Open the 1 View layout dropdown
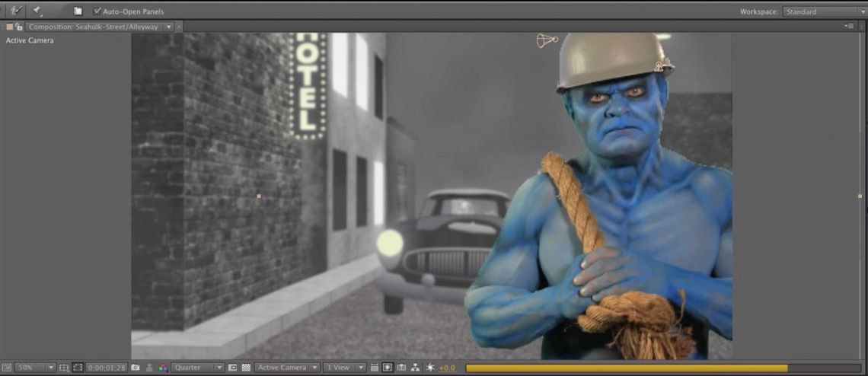The height and width of the screenshot is (376, 868). click(344, 367)
